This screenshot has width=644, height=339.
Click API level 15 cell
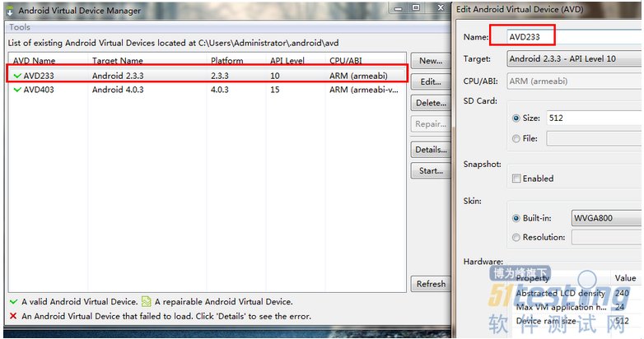(x=275, y=90)
